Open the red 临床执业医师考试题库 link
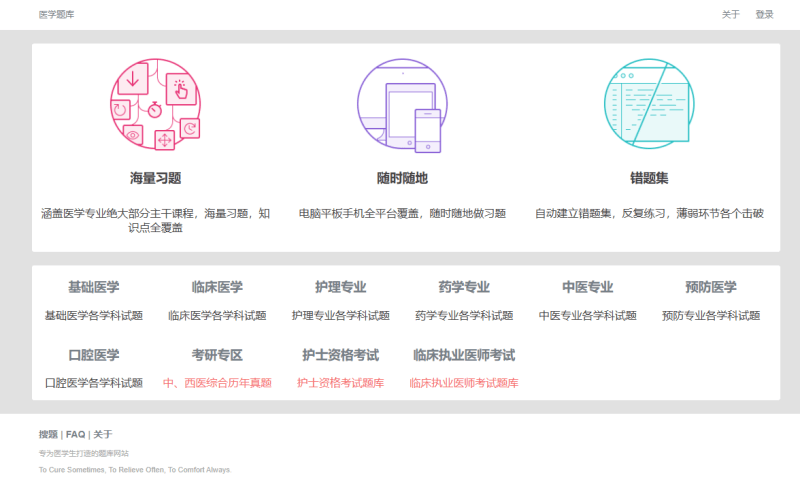 pos(464,383)
